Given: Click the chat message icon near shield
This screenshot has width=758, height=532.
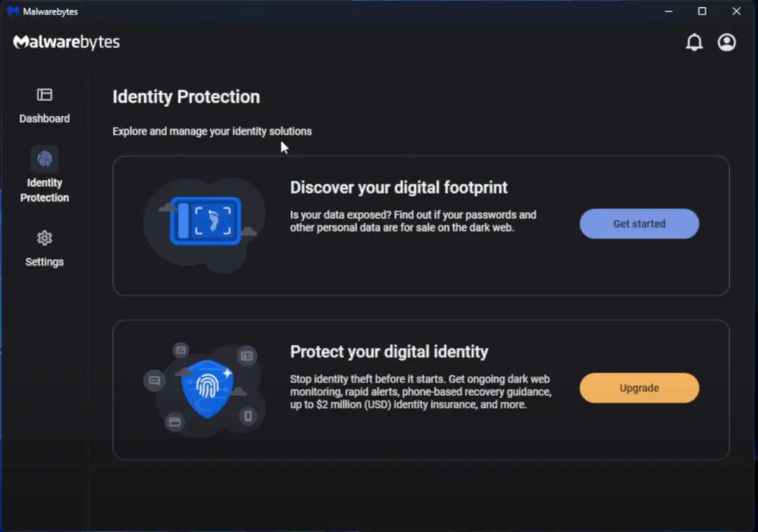Looking at the screenshot, I should click(154, 380).
